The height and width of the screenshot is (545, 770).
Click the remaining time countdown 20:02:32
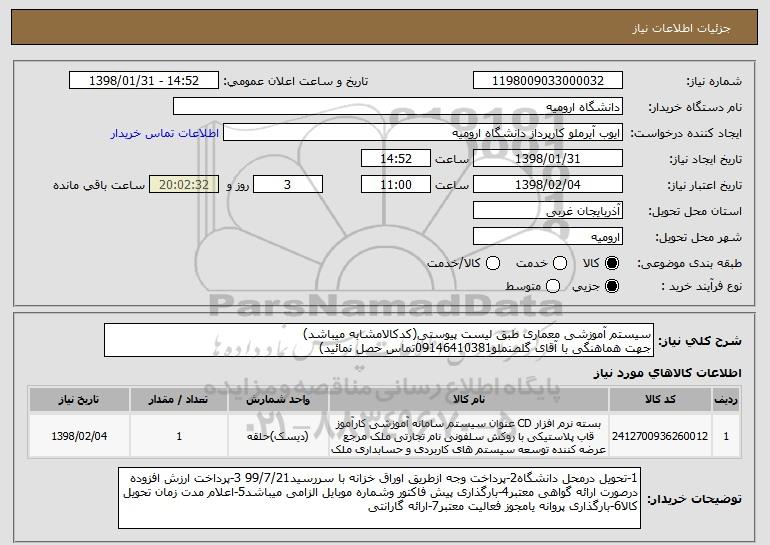click(184, 185)
